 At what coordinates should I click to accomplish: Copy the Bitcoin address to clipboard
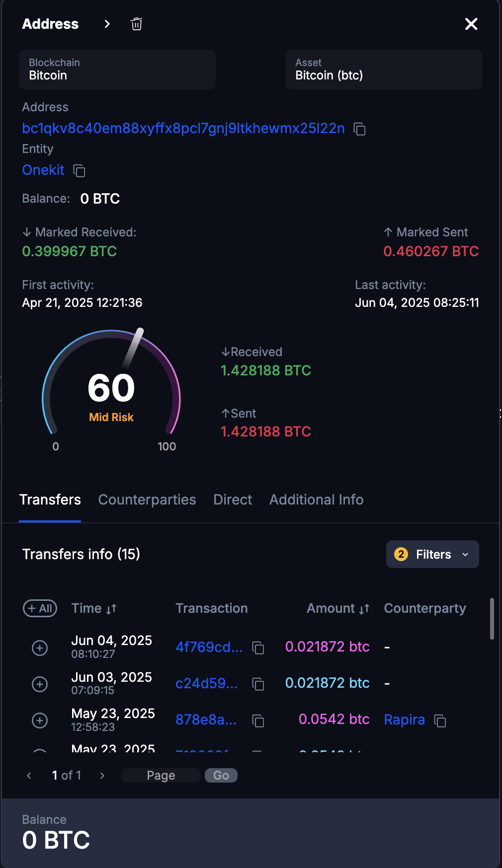[359, 129]
